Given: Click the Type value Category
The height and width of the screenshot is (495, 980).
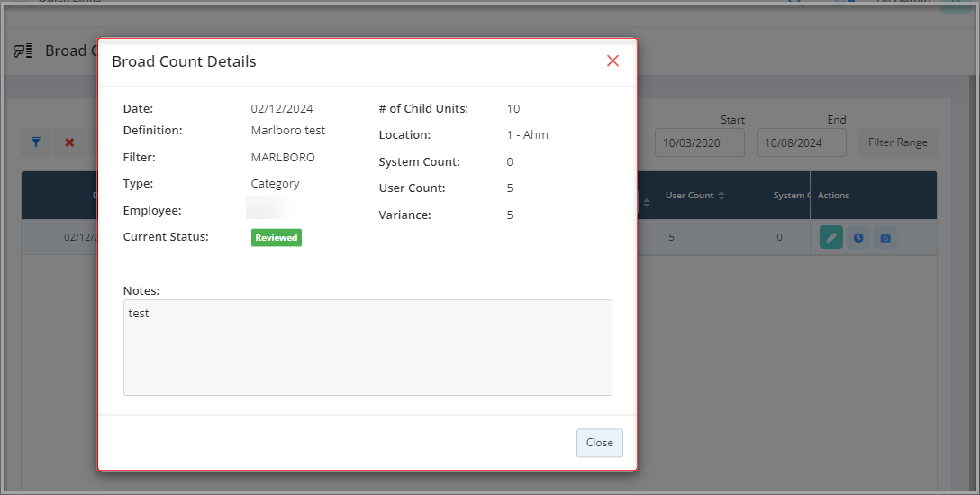Looking at the screenshot, I should [x=275, y=183].
